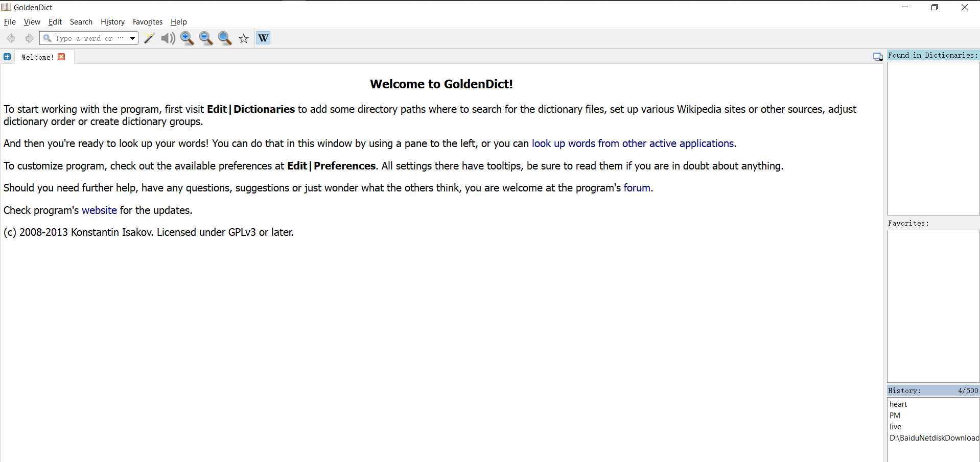Activate the Scan Popup wand icon
Screen dimensions: 980x462
(x=149, y=38)
